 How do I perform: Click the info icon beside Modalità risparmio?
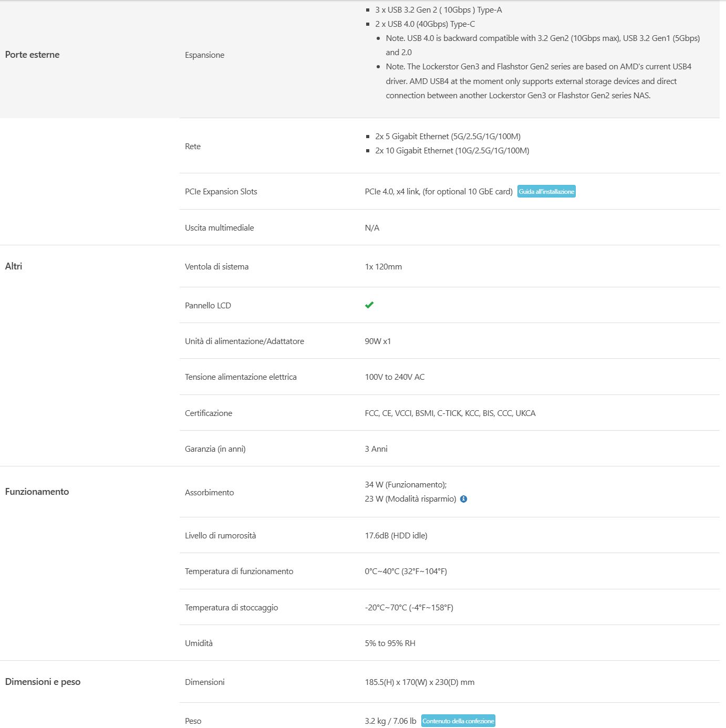pos(463,499)
